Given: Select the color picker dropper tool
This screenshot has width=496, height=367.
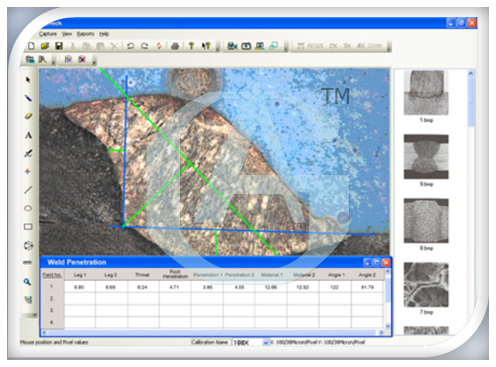Looking at the screenshot, I should tap(28, 153).
